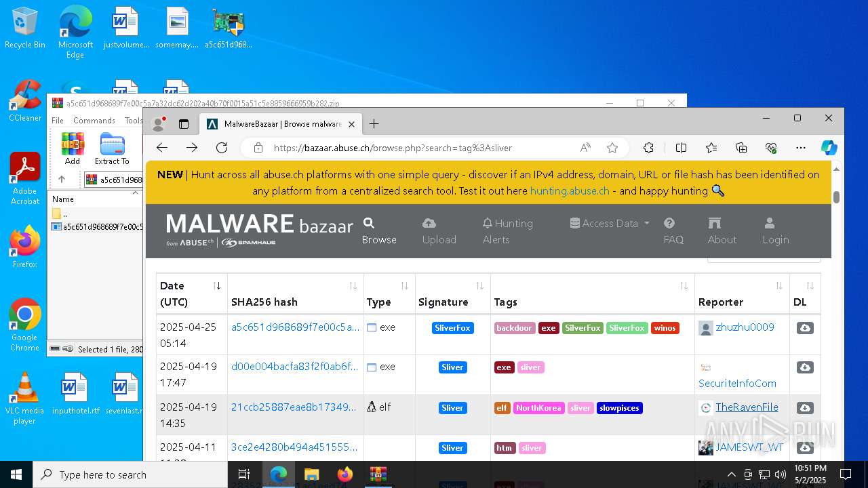This screenshot has height=488, width=868.
Task: Add page to favorites star
Action: [612, 148]
